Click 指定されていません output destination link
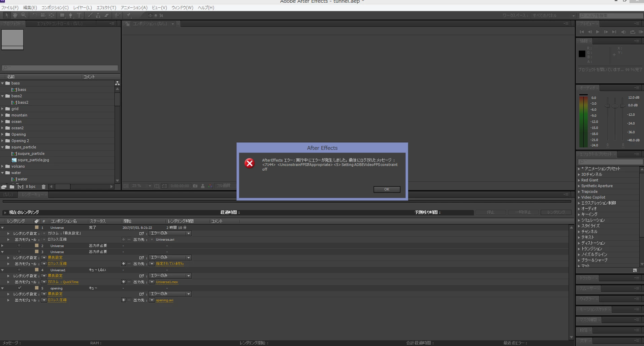Image resolution: width=644 pixels, height=346 pixels. pos(170,264)
